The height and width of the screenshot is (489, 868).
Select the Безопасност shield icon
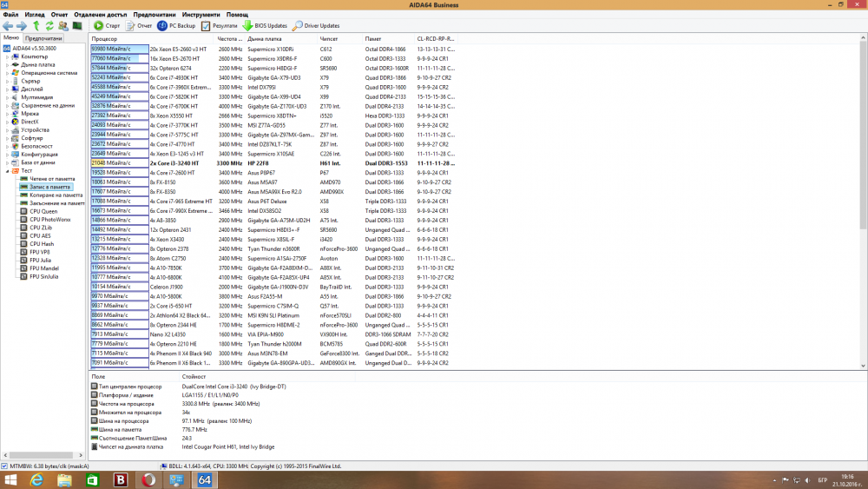tap(16, 146)
